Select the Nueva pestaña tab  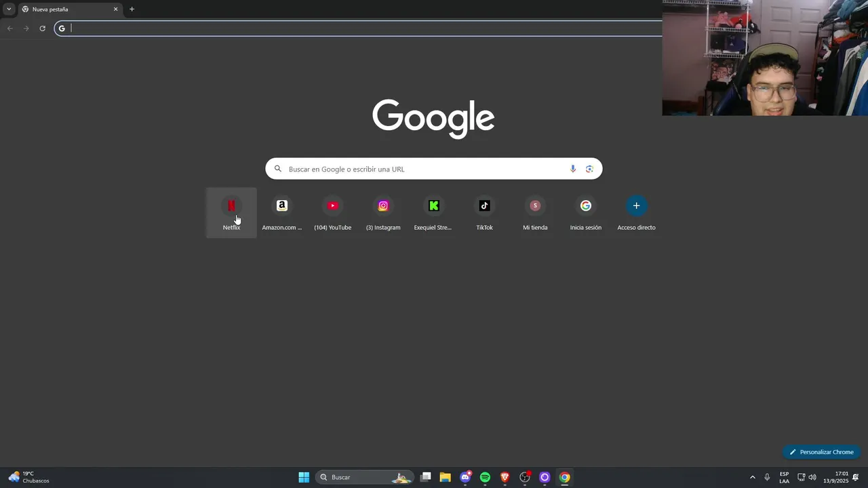click(69, 9)
